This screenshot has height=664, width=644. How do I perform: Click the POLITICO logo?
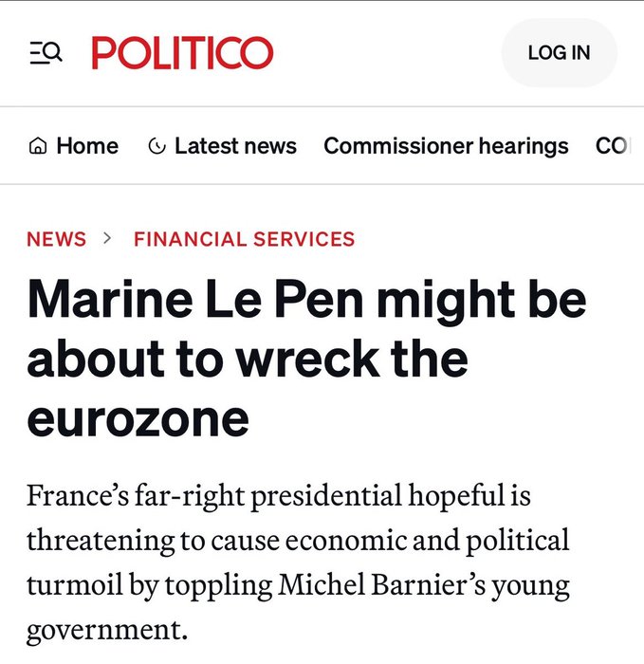[x=182, y=53]
